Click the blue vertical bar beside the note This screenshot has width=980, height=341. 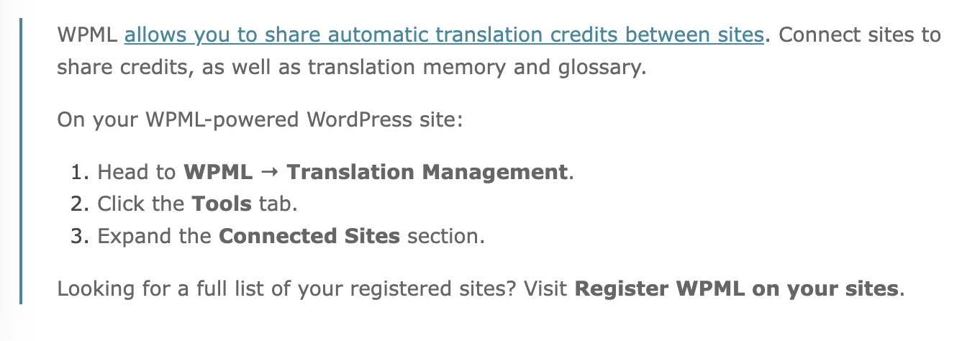(x=21, y=161)
